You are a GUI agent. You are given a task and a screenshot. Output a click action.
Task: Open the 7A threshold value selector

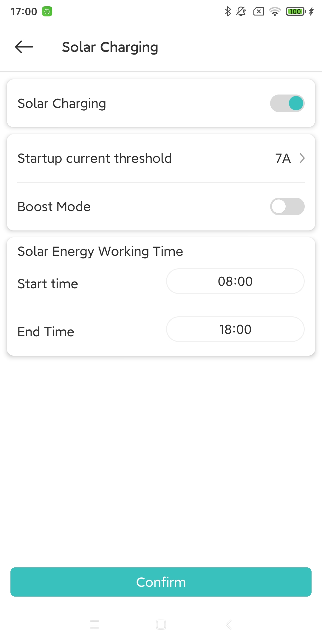(283, 158)
